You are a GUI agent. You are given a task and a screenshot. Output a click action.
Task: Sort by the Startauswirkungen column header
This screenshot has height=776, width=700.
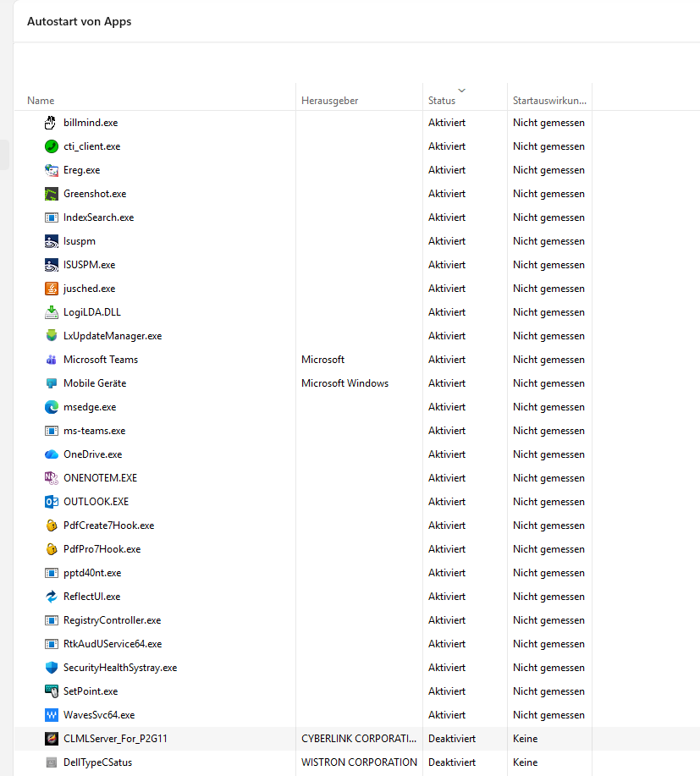point(549,101)
